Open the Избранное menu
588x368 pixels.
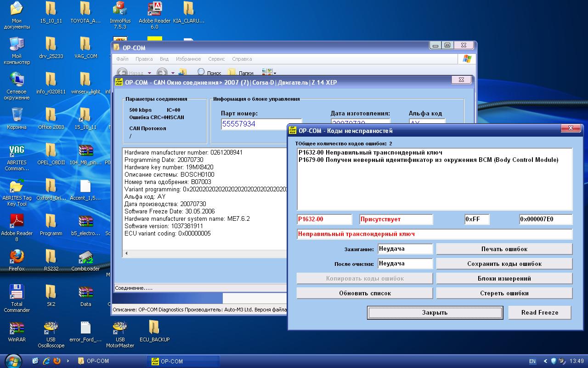pyautogui.click(x=188, y=59)
